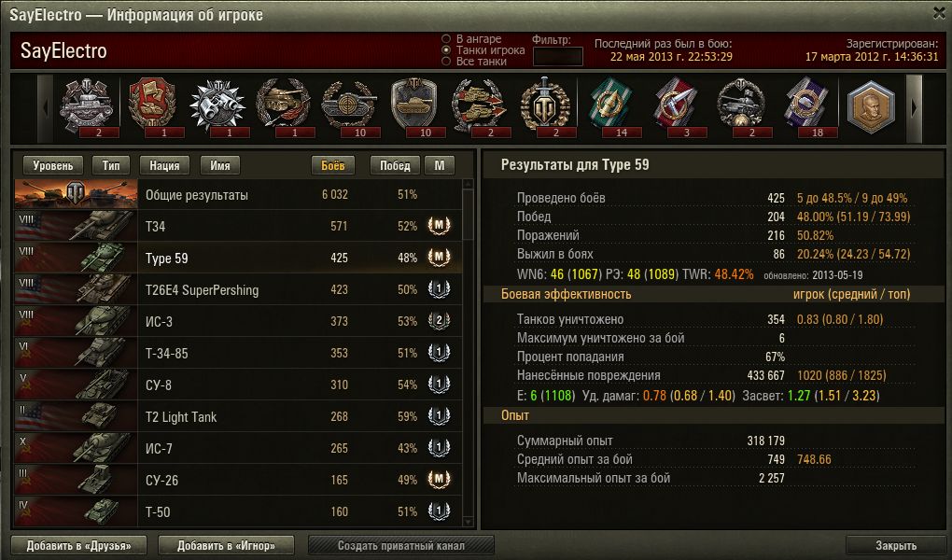The width and height of the screenshot is (952, 560).
Task: Select the medal badge showing count 18
Action: (807, 105)
